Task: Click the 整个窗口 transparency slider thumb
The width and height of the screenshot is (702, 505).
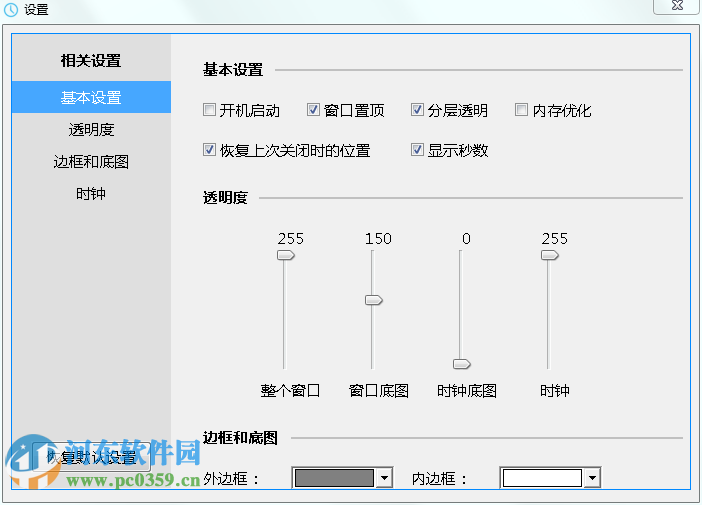Action: coord(286,255)
